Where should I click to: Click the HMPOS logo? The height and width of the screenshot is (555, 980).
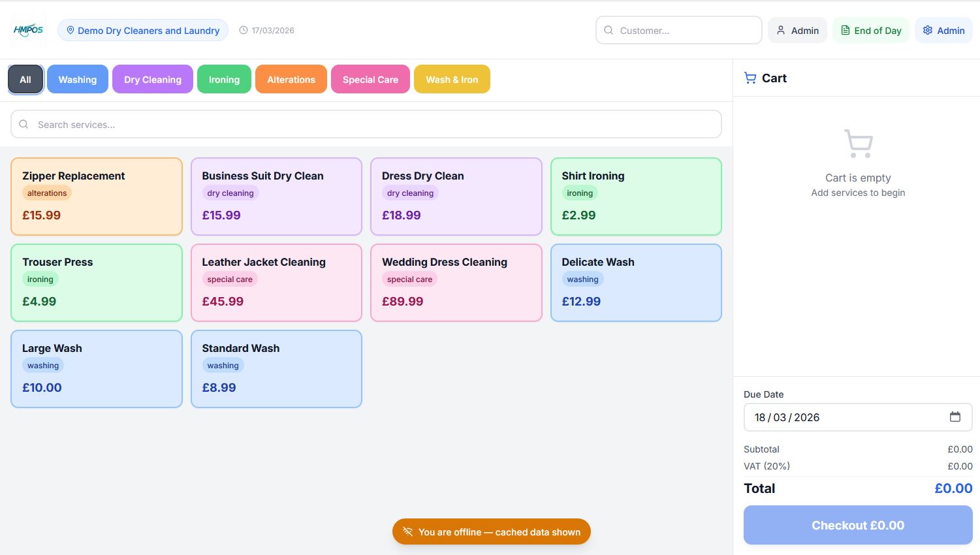(x=29, y=30)
